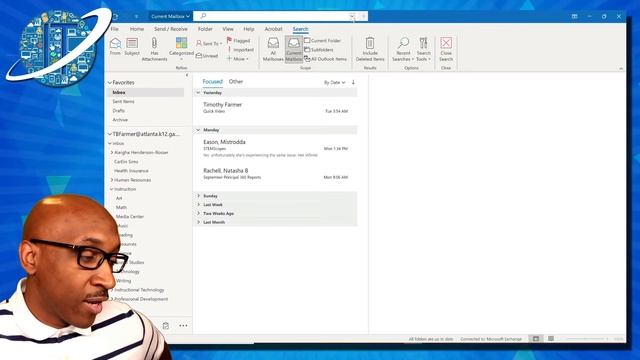Open the Acrobat ribbon tab
This screenshot has width=640, height=360.
click(273, 29)
